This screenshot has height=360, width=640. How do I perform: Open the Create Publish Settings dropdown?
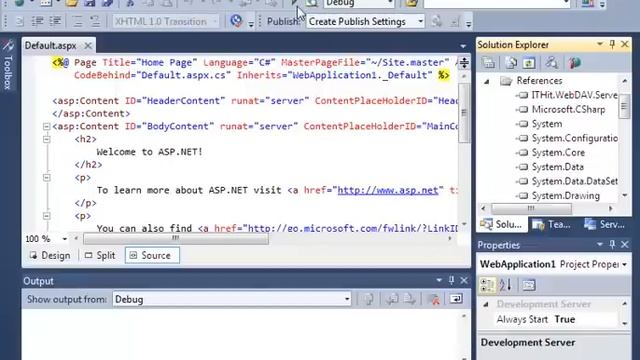coord(420,21)
